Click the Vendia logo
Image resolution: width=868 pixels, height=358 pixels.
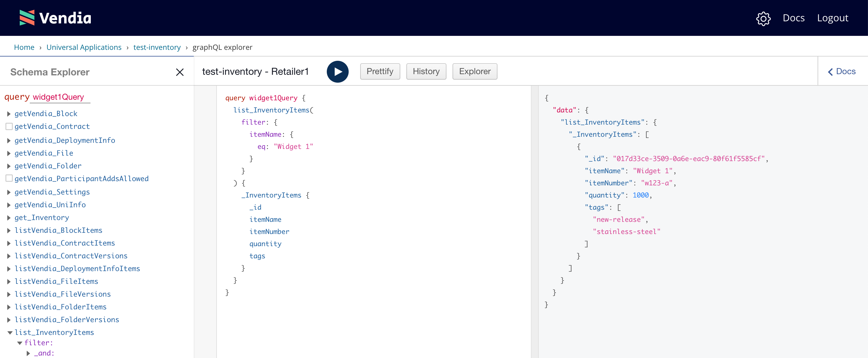click(55, 18)
